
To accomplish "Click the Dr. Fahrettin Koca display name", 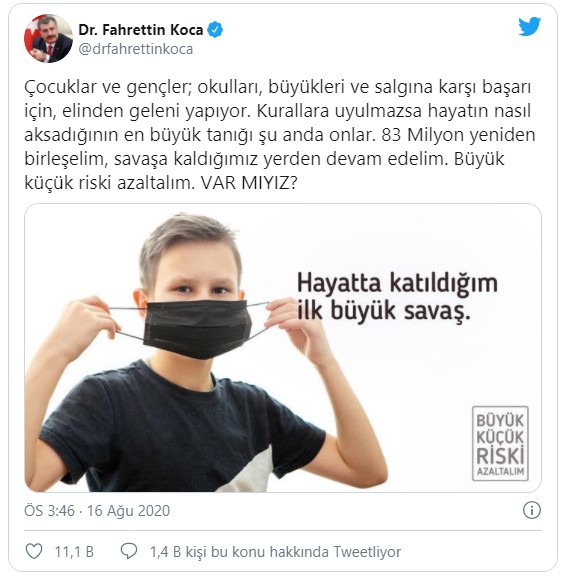I will [x=141, y=30].
